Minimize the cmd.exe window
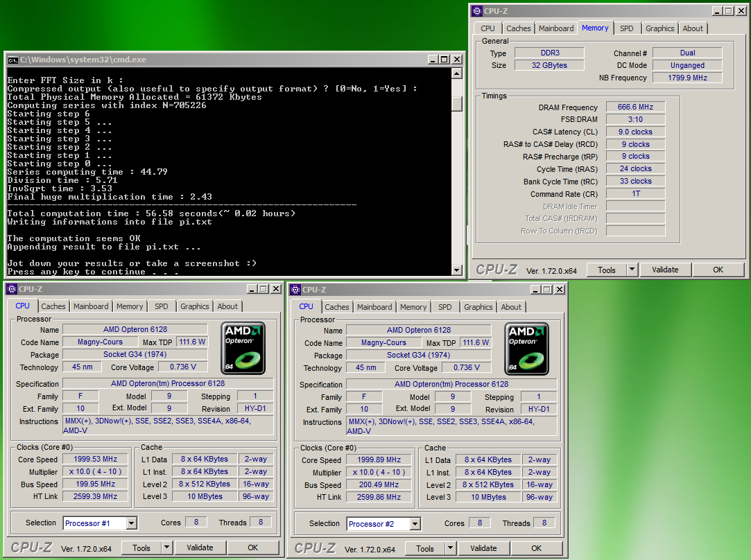 pos(433,60)
